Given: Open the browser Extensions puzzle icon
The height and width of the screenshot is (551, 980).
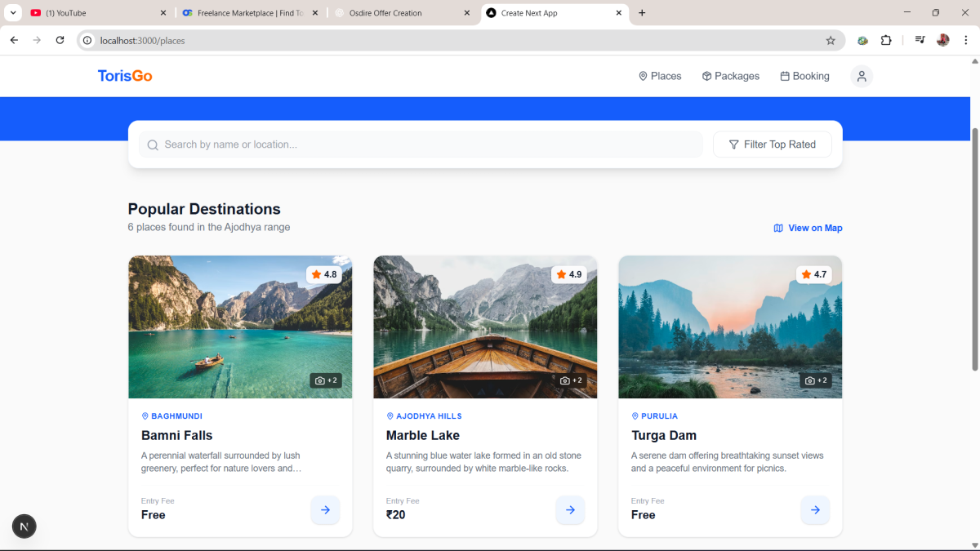Looking at the screenshot, I should coord(886,40).
